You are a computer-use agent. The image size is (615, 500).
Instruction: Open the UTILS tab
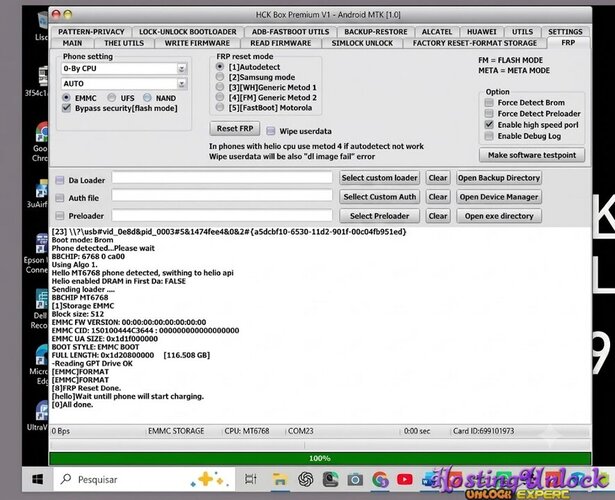(522, 32)
